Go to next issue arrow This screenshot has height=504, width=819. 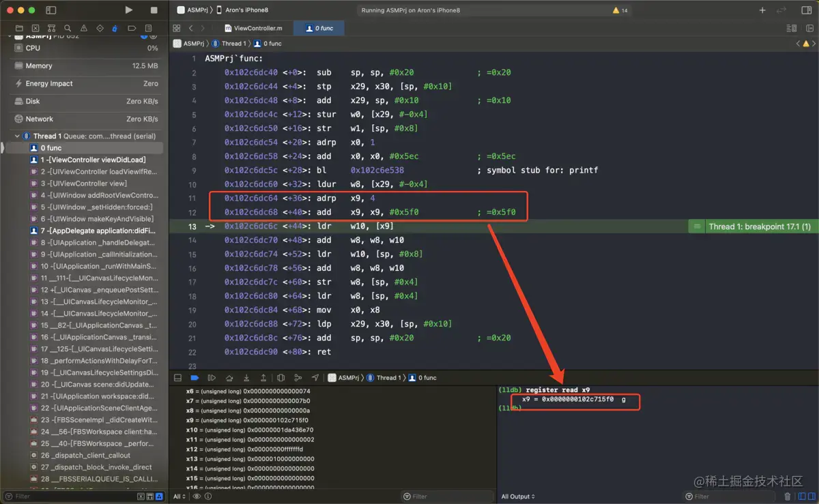tap(813, 43)
